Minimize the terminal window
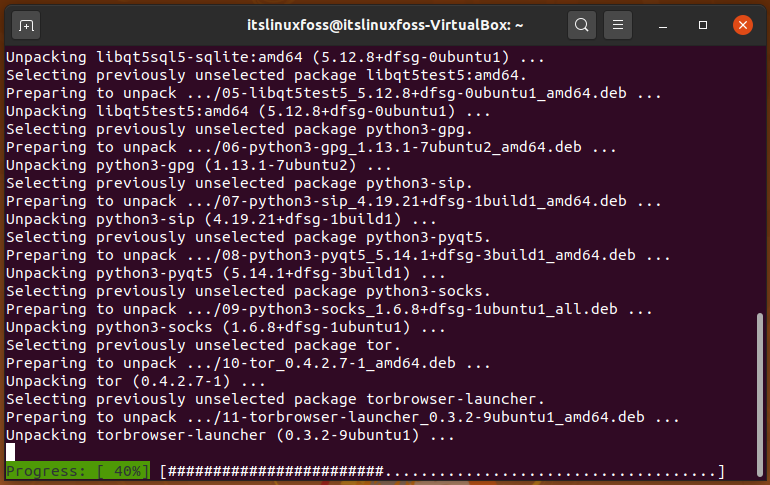The height and width of the screenshot is (485, 770). pos(662,25)
